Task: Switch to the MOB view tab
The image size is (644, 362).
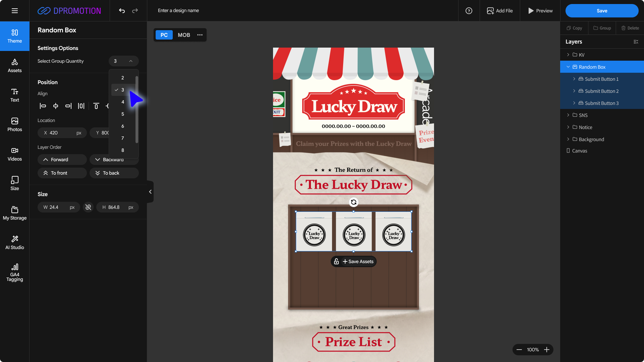Action: pos(184,35)
